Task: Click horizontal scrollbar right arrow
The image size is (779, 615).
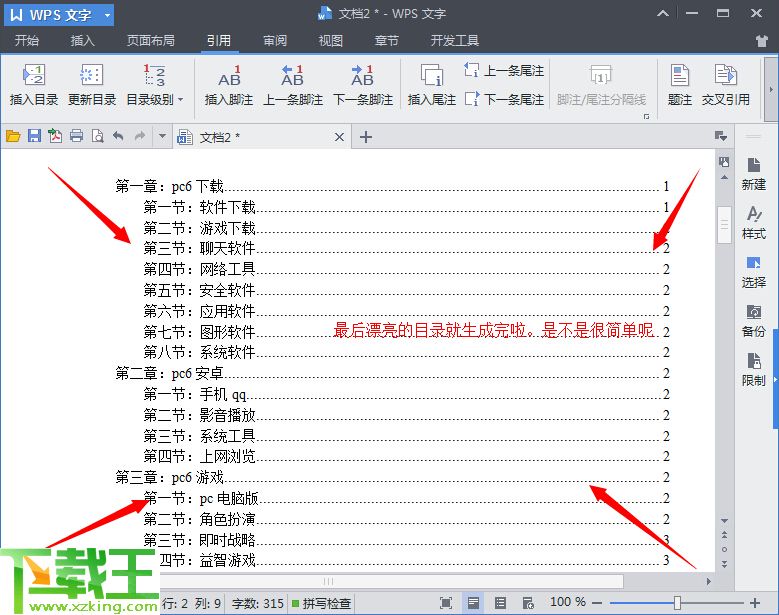Action: click(x=708, y=581)
